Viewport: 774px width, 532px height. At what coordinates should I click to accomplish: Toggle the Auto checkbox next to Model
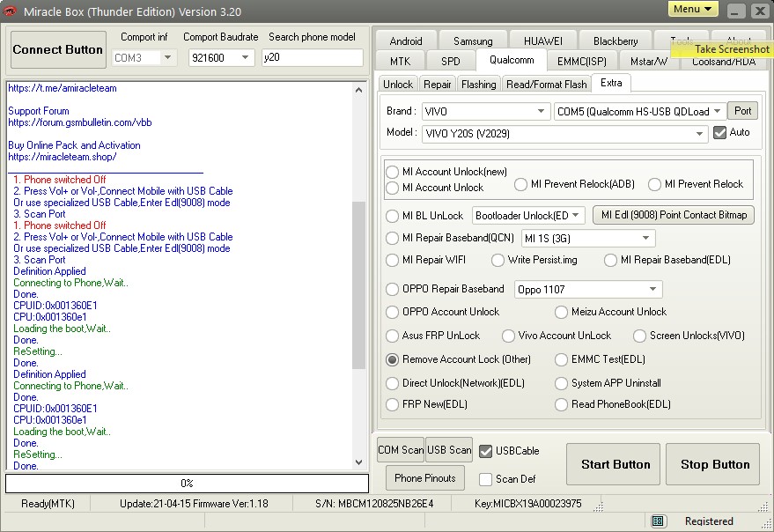pos(720,132)
